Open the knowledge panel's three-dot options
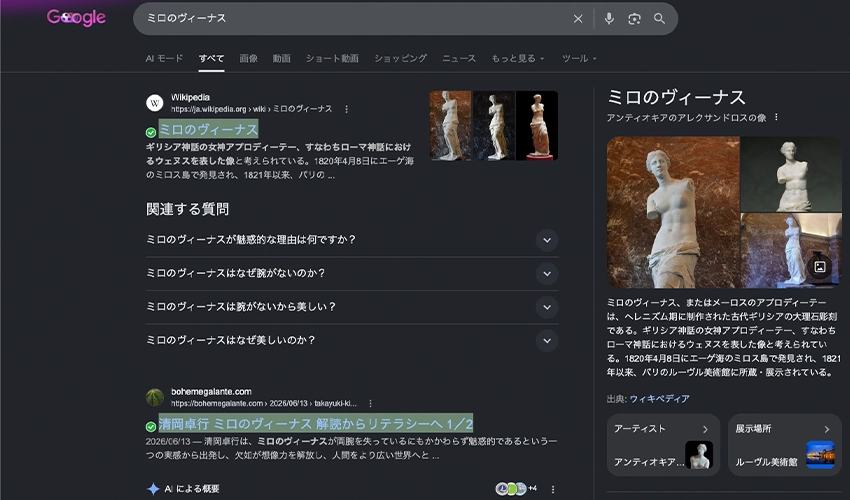The image size is (850, 500). (776, 117)
